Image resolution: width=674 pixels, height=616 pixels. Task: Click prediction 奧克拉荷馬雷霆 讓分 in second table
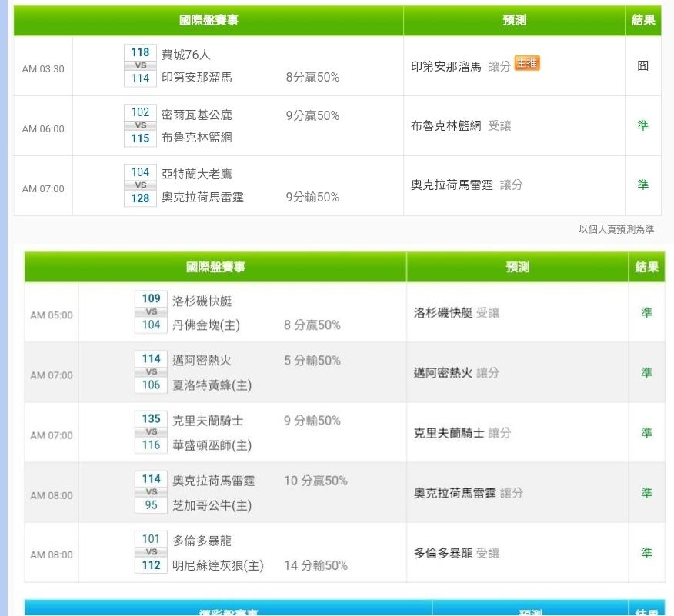coord(469,493)
